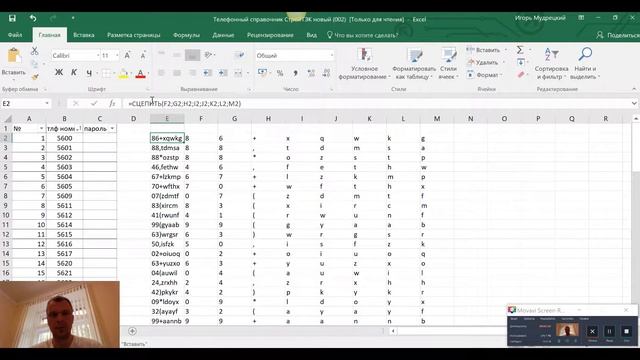The width and height of the screenshot is (640, 360).
Task: Click the Name Box showing E2
Action: [25, 104]
